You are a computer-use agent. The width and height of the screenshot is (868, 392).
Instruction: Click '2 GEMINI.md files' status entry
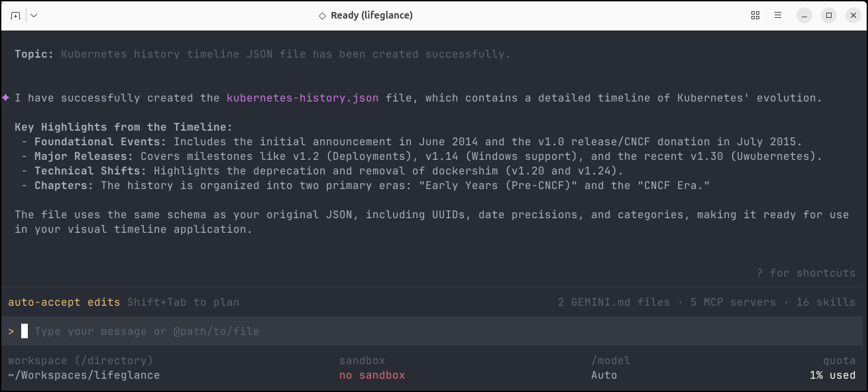pos(614,302)
